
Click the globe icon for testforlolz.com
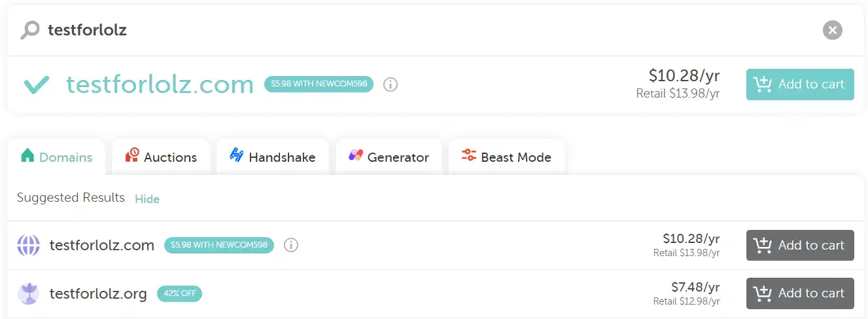[x=28, y=245]
